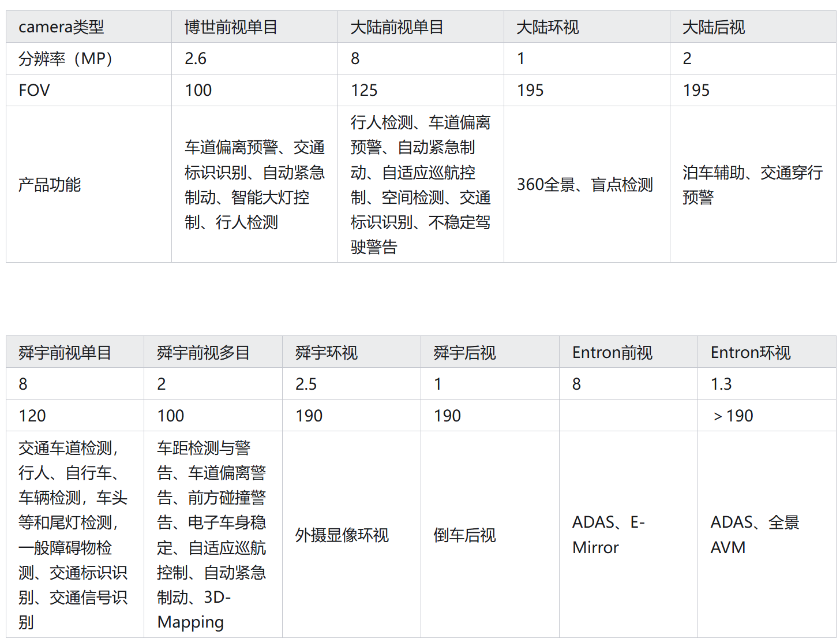
Task: Select resolution value "1" under 大陆环视
Action: tap(587, 58)
